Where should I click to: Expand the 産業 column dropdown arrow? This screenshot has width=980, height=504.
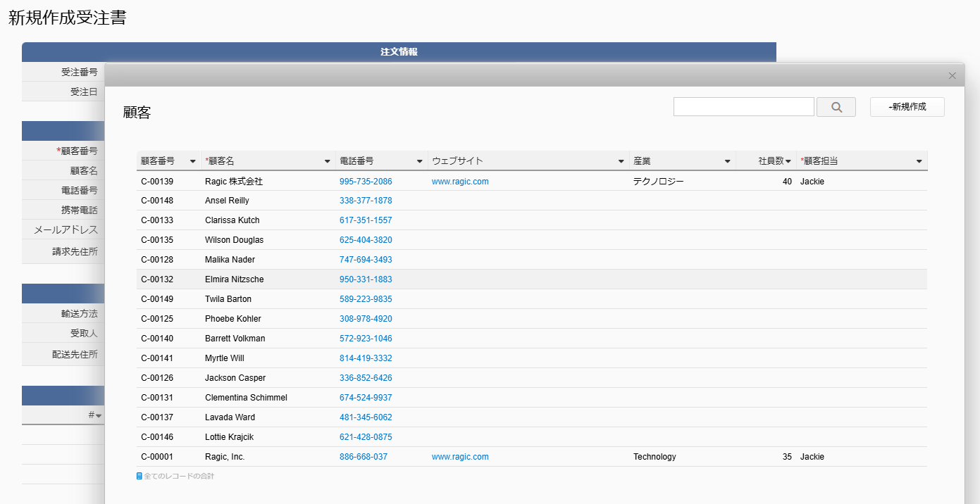click(x=727, y=161)
